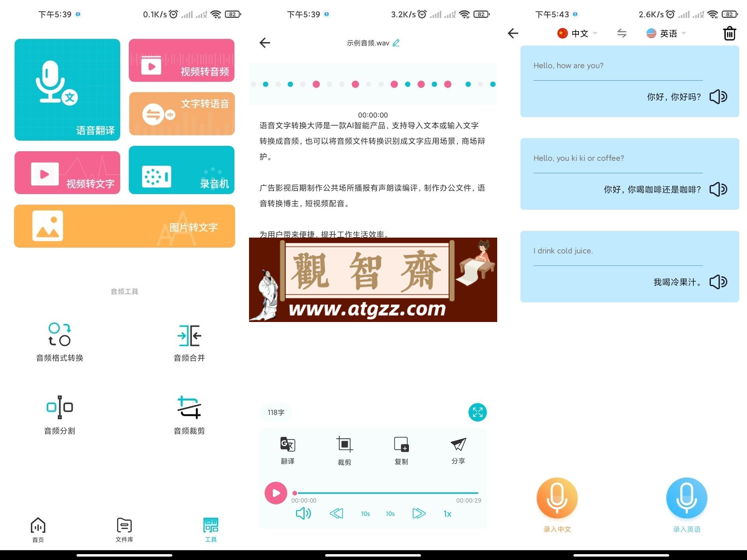Delete the conversation with the trash icon

pyautogui.click(x=729, y=33)
